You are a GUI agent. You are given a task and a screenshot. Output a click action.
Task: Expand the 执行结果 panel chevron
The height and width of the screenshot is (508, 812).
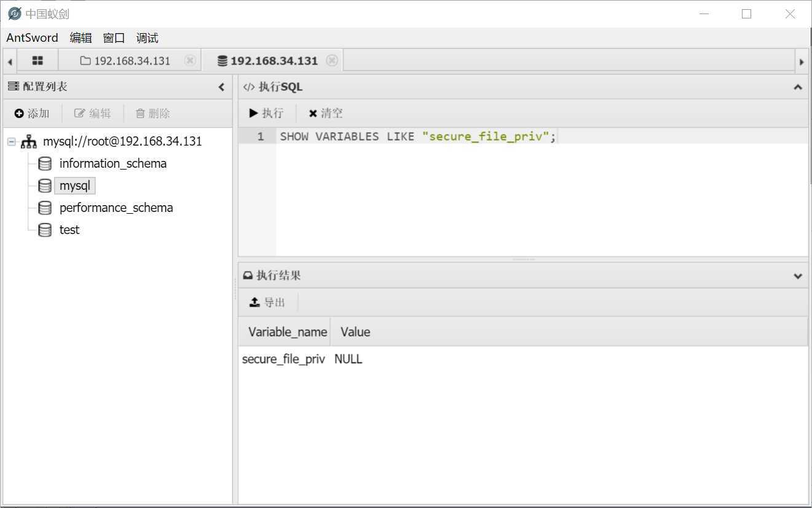pos(798,276)
